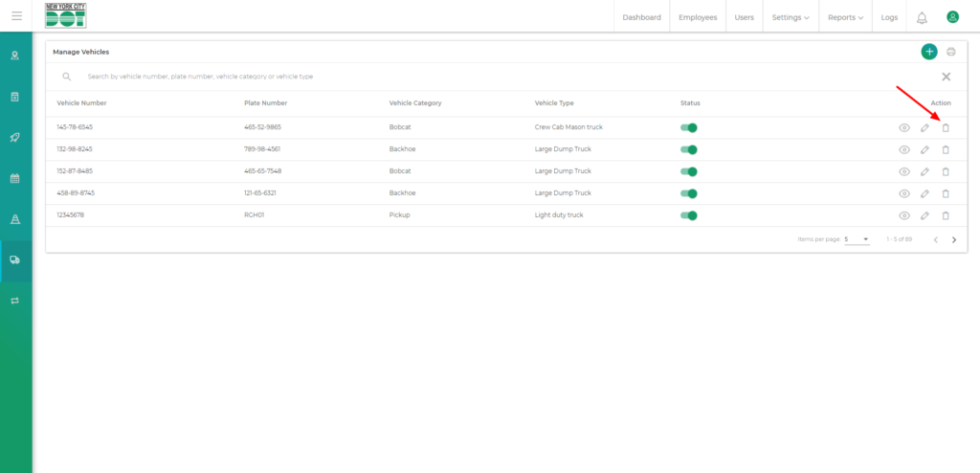This screenshot has width=980, height=473.
Task: Print the vehicle list
Action: coord(950,52)
